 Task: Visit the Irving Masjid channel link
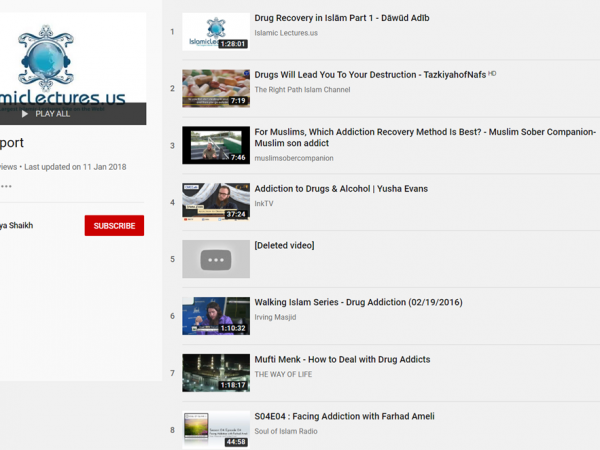point(275,317)
